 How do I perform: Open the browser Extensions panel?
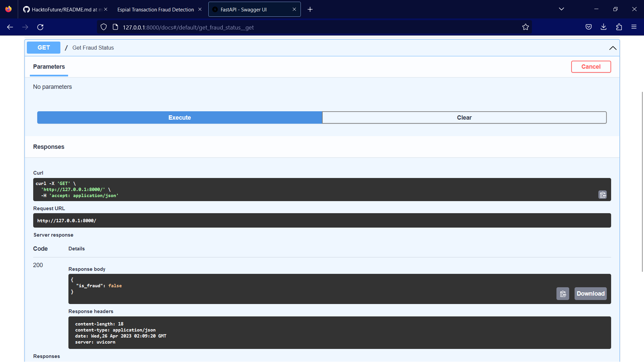pos(619,27)
